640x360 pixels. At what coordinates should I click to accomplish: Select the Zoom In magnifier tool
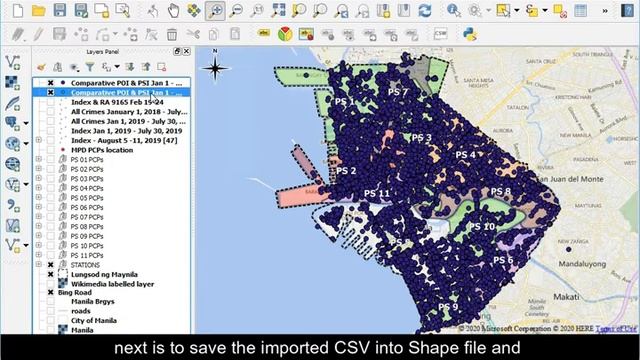point(215,11)
